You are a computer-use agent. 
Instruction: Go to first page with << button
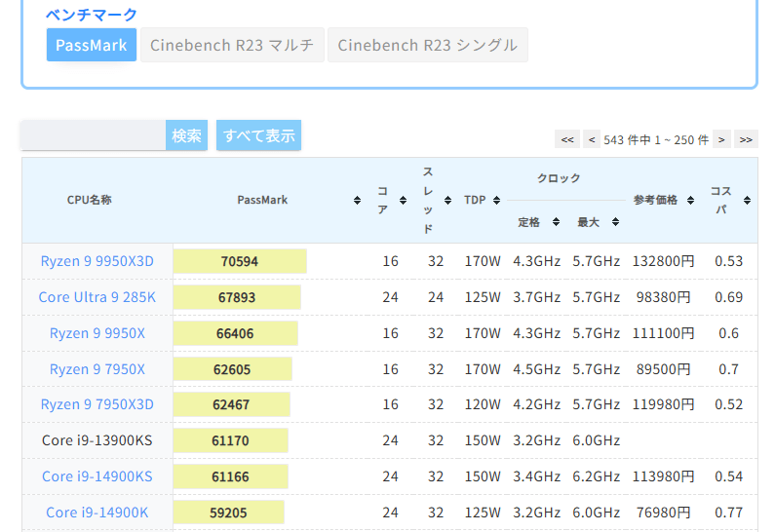point(567,139)
